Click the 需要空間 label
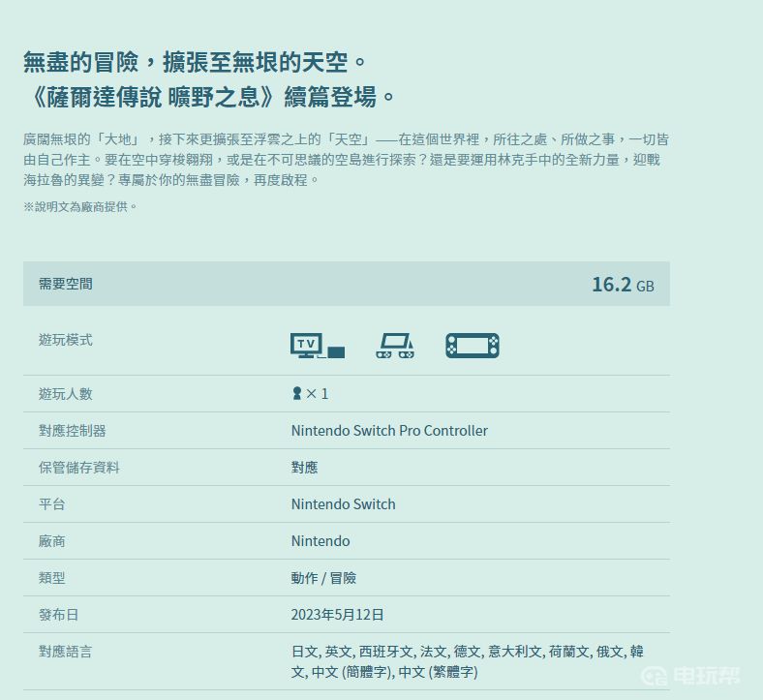The height and width of the screenshot is (700, 763). pyautogui.click(x=66, y=284)
